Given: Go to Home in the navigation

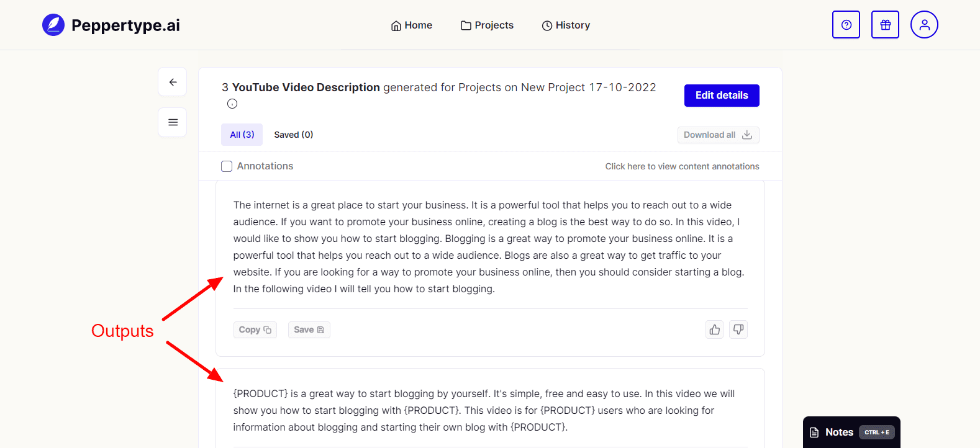Looking at the screenshot, I should (412, 25).
